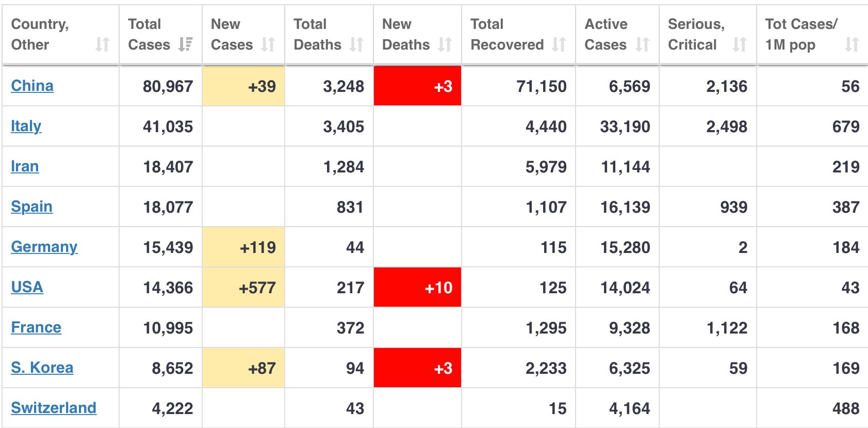Toggle sort order on the Country, Other column
This screenshot has width=868, height=428.
pos(103,45)
